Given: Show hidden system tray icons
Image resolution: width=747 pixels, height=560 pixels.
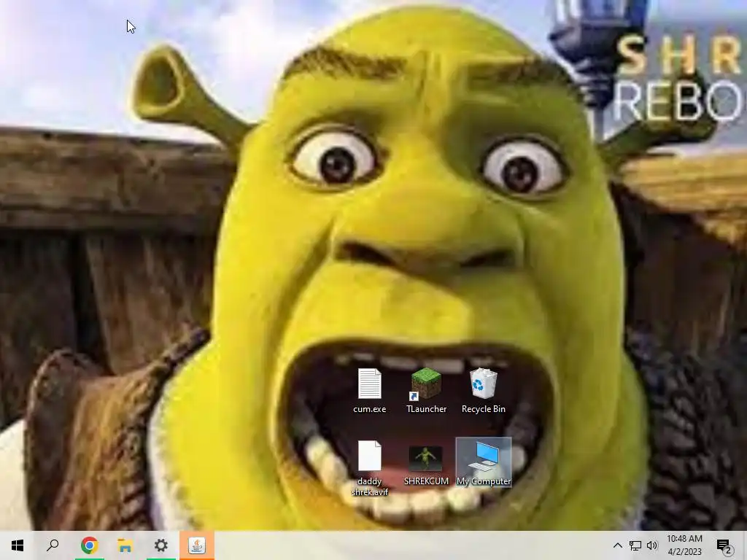Looking at the screenshot, I should pyautogui.click(x=617, y=545).
